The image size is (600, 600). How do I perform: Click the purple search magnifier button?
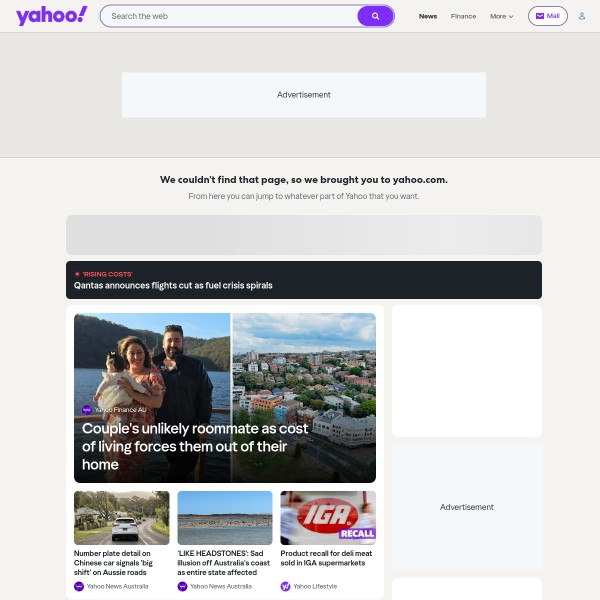(x=375, y=16)
